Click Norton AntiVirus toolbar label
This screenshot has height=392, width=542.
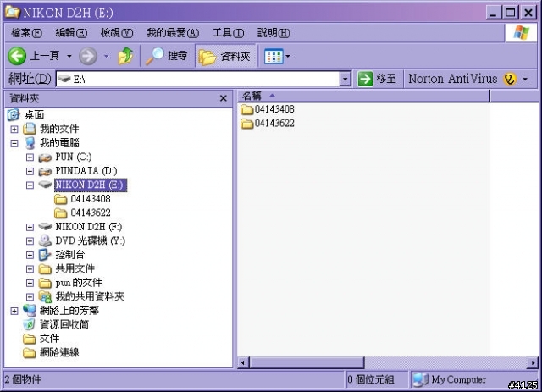coord(453,79)
